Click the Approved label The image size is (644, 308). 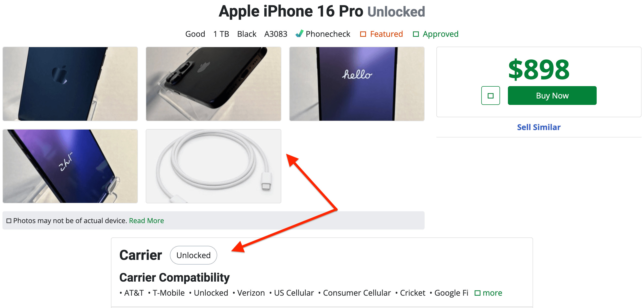(x=440, y=34)
